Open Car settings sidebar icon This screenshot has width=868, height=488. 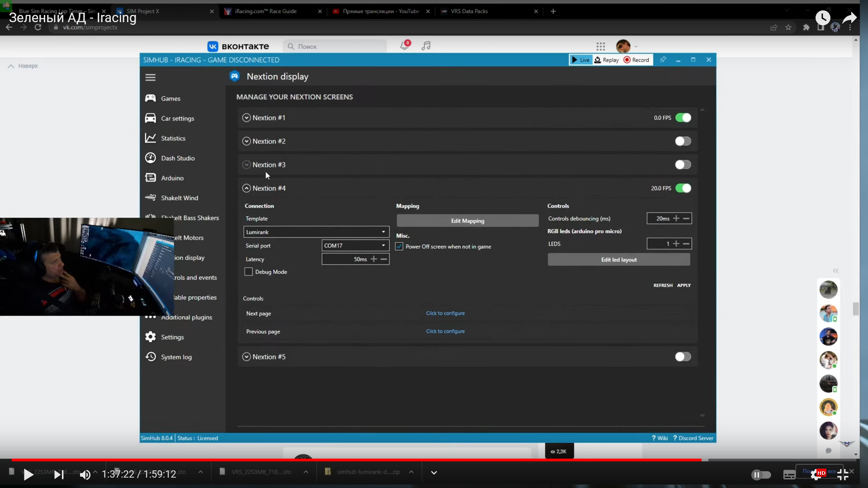(151, 118)
